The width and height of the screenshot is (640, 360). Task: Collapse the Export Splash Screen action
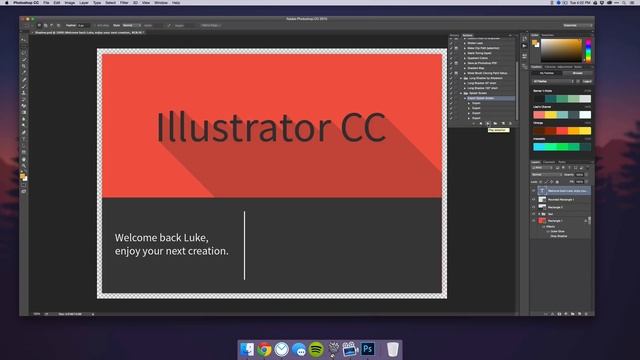pos(465,98)
